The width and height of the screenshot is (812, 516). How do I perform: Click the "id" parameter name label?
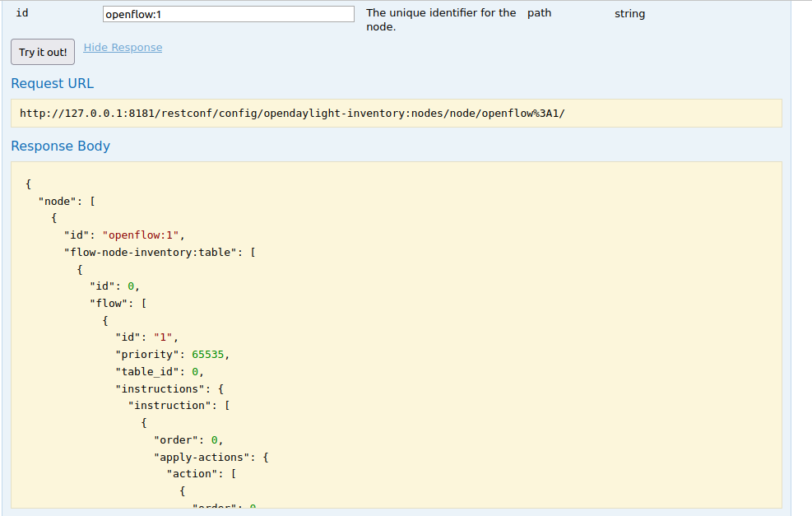pyautogui.click(x=22, y=13)
